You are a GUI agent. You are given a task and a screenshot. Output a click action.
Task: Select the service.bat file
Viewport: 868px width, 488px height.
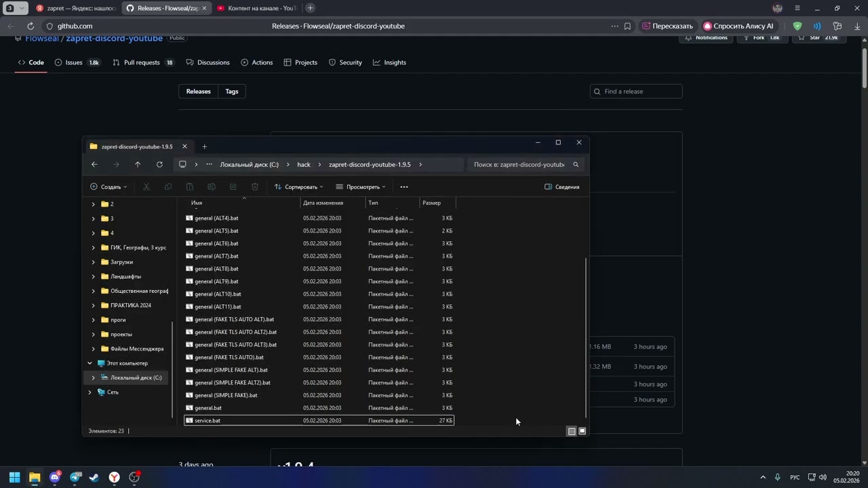click(x=319, y=421)
